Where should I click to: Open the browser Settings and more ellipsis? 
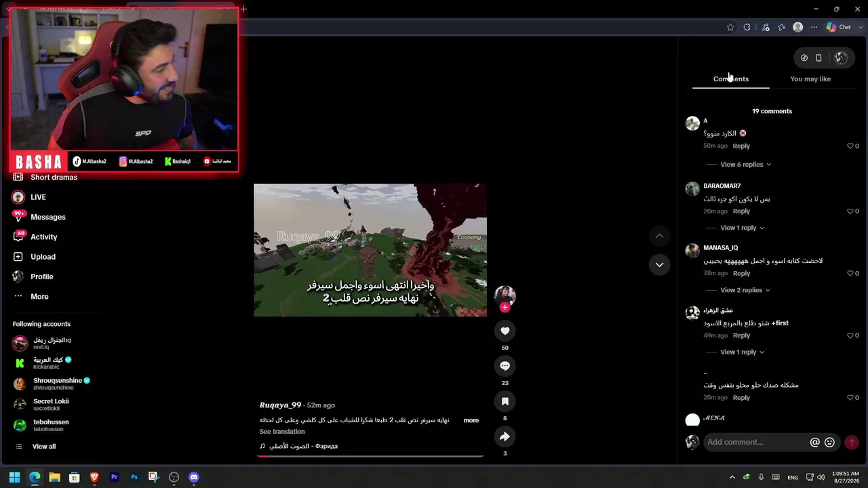[814, 27]
